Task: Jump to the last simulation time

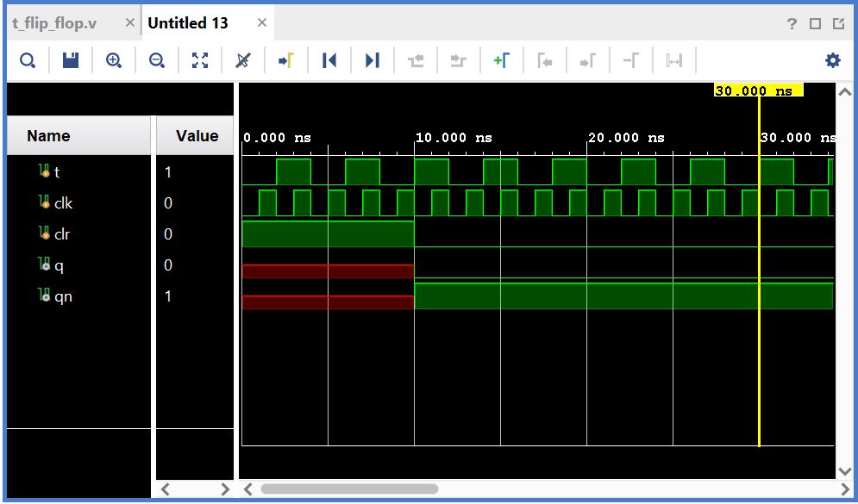Action: [x=373, y=60]
